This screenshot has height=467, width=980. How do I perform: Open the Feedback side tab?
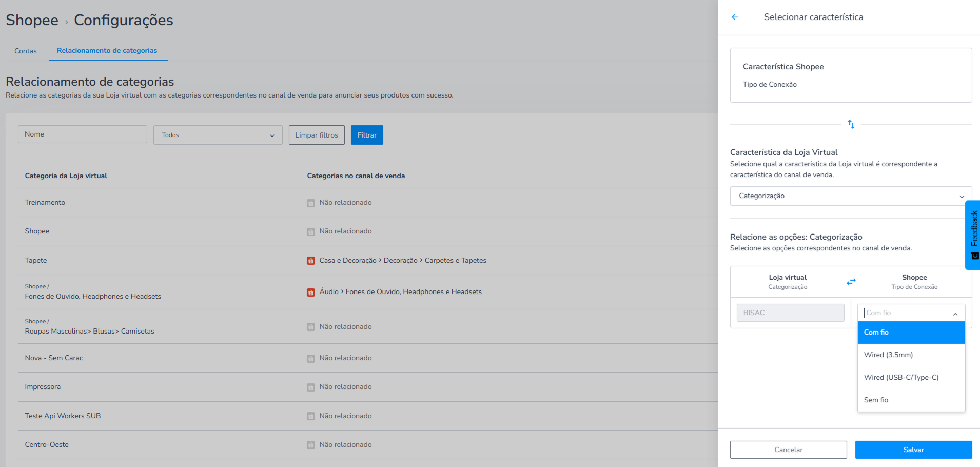coord(973,235)
